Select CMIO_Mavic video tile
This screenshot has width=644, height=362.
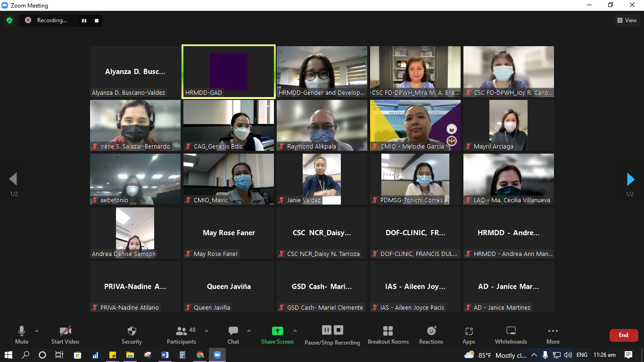[229, 179]
